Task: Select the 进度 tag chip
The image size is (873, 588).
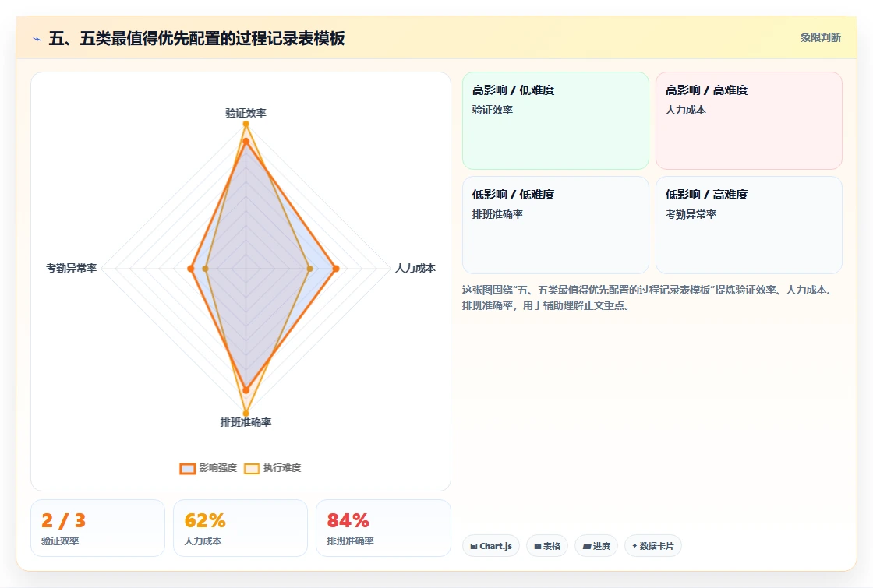Action: coord(596,546)
